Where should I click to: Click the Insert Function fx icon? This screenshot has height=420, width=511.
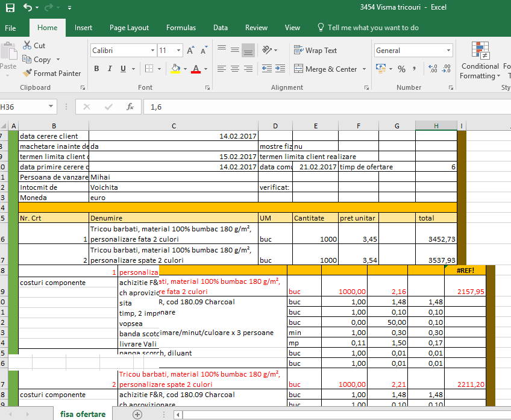click(130, 107)
